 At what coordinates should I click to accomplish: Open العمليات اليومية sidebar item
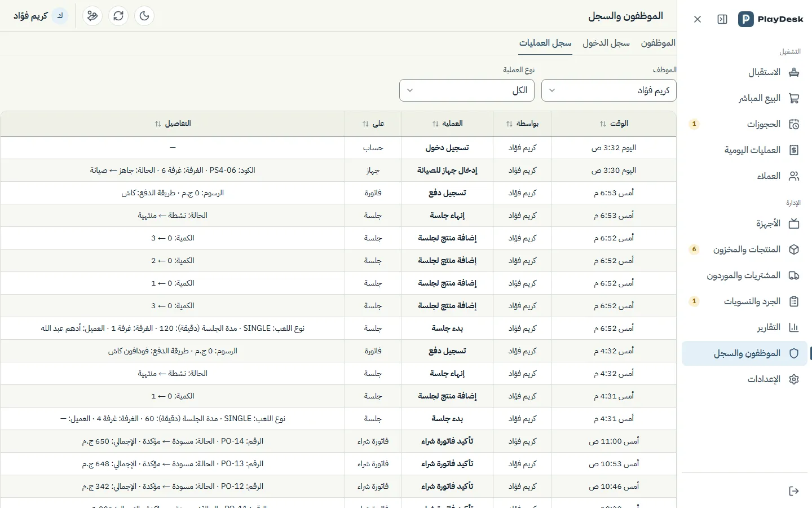pos(744,150)
